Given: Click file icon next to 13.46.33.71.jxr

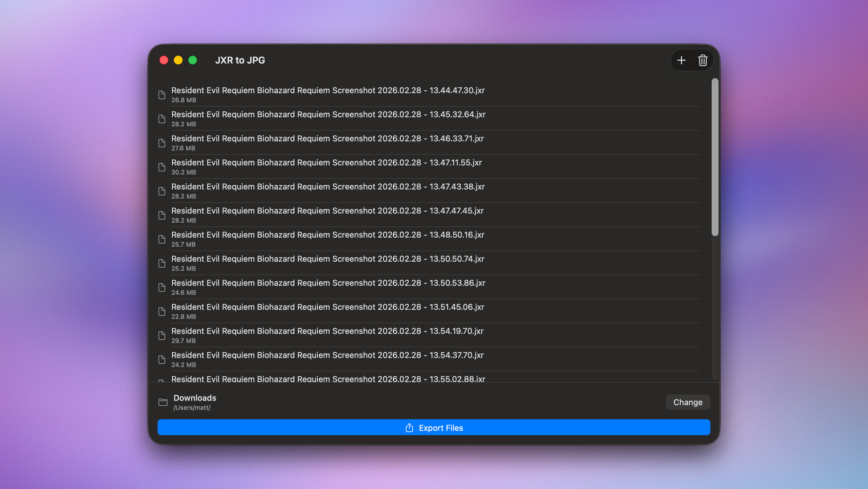Looking at the screenshot, I should click(162, 143).
